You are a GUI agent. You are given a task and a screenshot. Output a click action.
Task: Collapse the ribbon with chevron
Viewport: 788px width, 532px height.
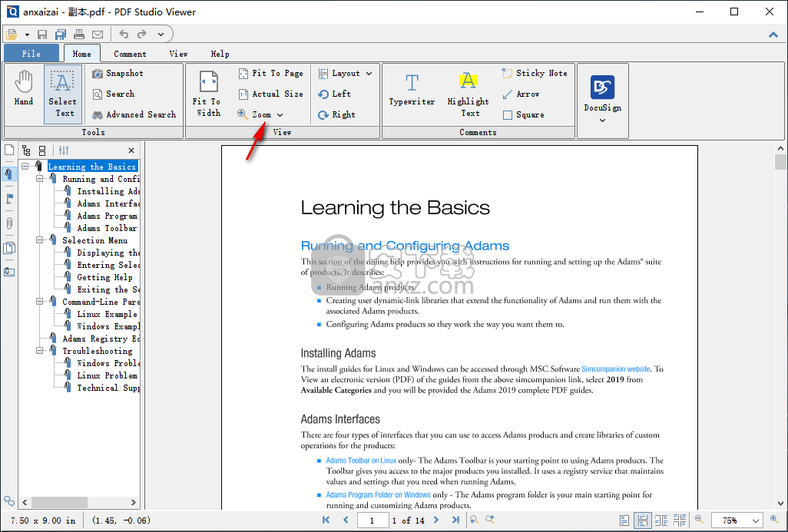coord(773,35)
